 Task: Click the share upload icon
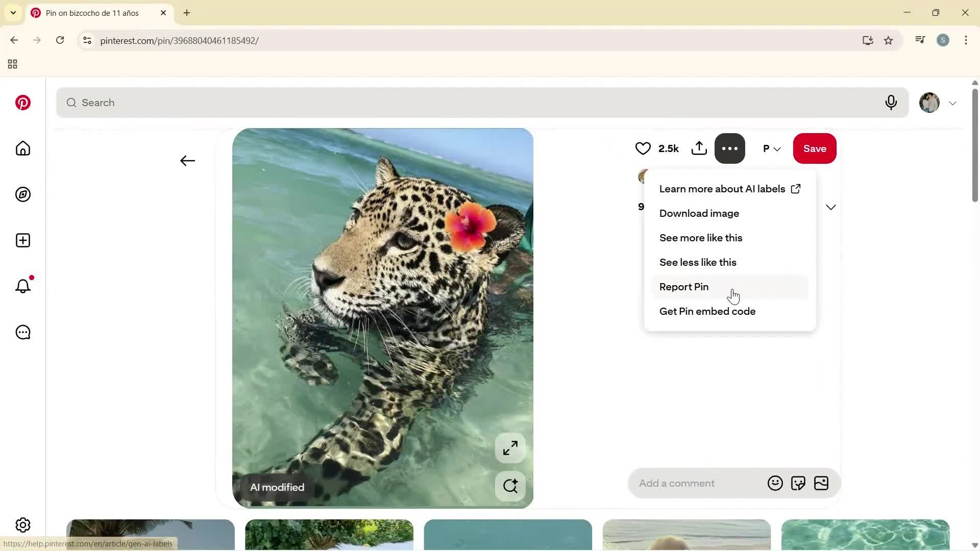tap(699, 148)
